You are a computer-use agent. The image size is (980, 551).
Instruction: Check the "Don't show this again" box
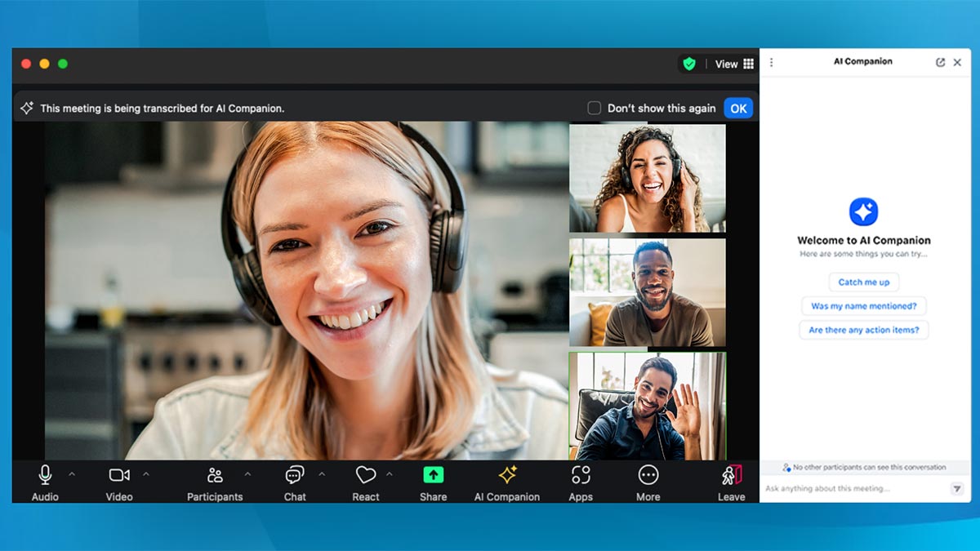(595, 108)
